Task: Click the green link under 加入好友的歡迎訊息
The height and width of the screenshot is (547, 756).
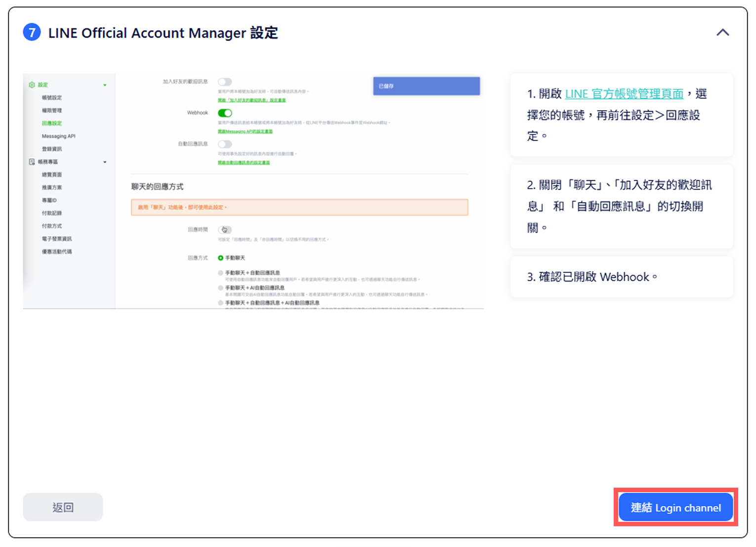Action: [x=252, y=100]
